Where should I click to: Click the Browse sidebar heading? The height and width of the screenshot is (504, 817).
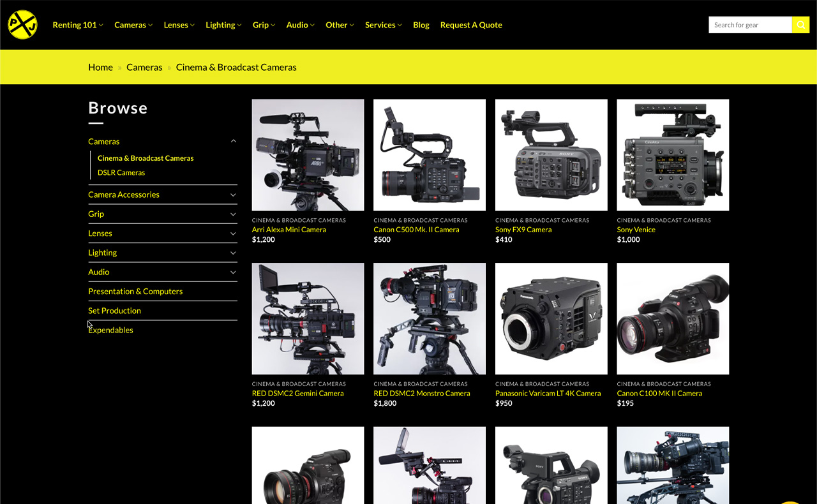click(x=118, y=108)
